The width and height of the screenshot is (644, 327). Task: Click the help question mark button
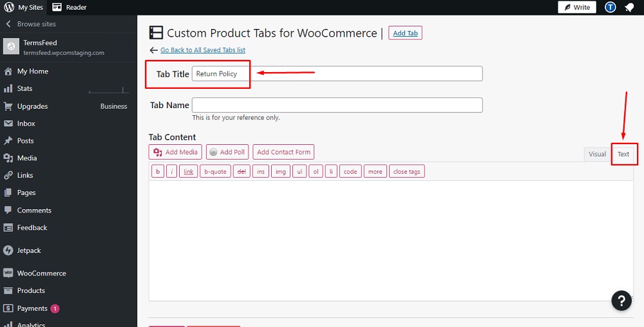pyautogui.click(x=621, y=301)
